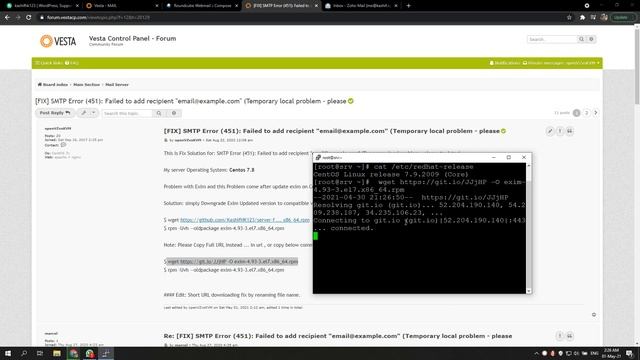Go to Mail Server breadcrumb
640x360 pixels.
pos(117,84)
